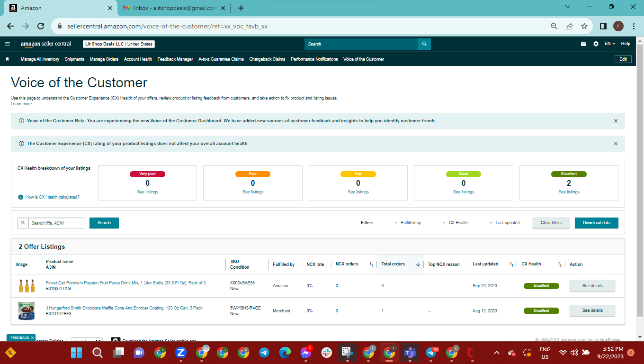Open Chrome tab search chevron
This screenshot has height=364, width=644.
pyautogui.click(x=568, y=7)
